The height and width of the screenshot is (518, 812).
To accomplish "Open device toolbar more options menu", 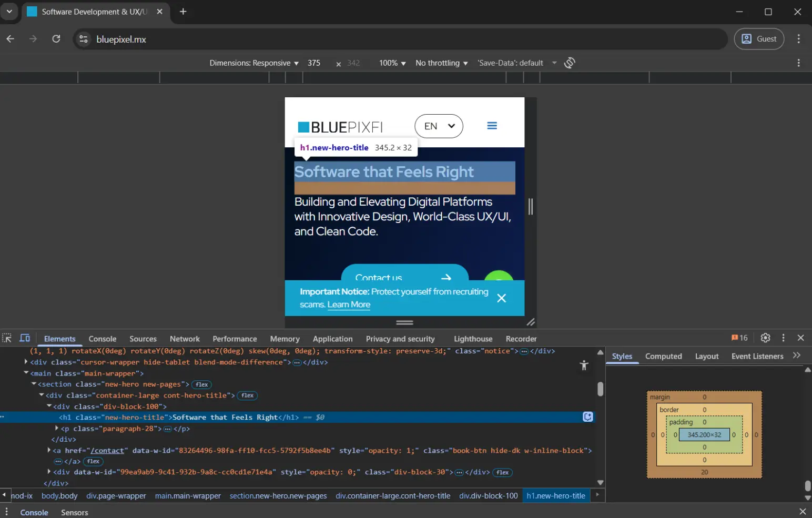I will [x=798, y=63].
